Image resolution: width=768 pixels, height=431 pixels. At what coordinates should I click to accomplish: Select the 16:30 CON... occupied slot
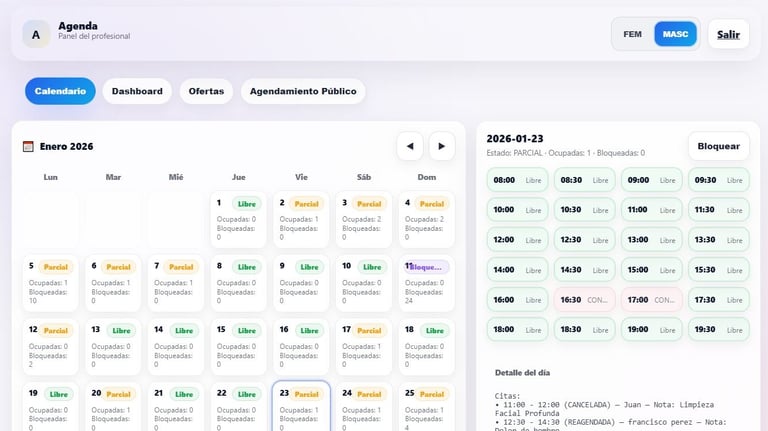point(584,300)
